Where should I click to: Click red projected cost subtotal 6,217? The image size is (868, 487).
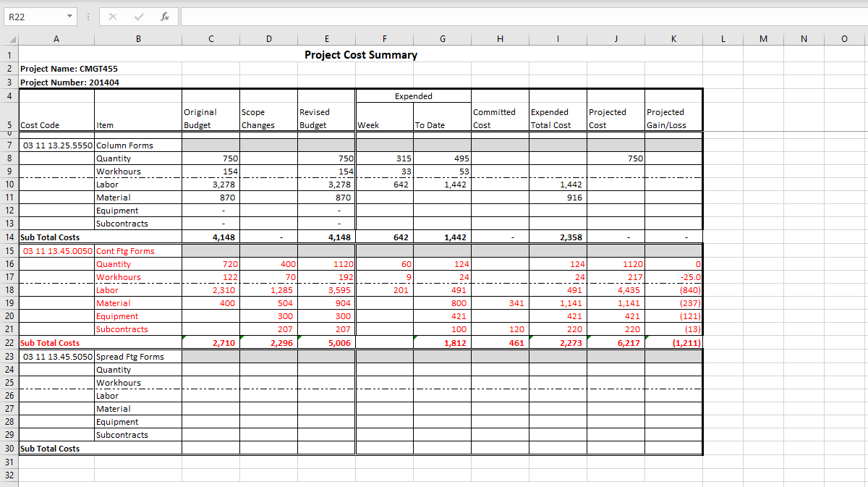(616, 342)
